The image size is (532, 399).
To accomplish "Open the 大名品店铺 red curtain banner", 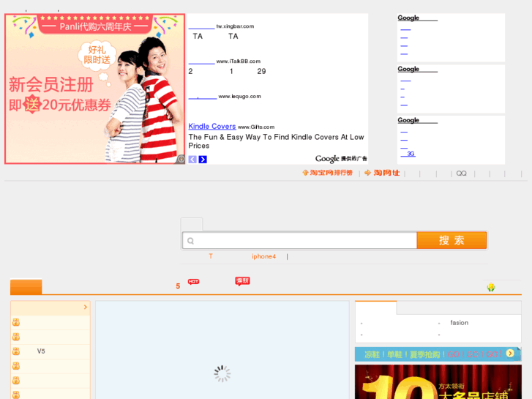I will click(x=438, y=382).
